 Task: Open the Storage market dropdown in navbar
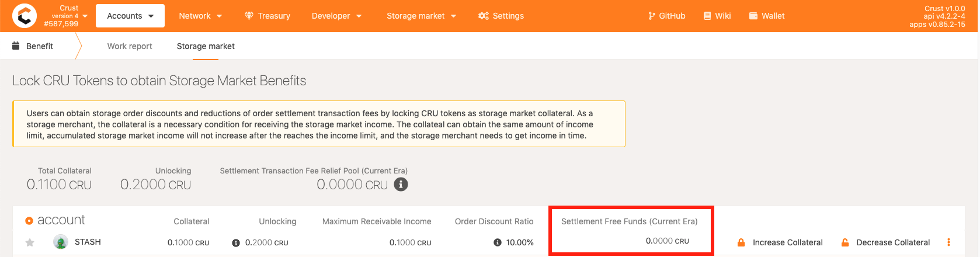pyautogui.click(x=421, y=16)
